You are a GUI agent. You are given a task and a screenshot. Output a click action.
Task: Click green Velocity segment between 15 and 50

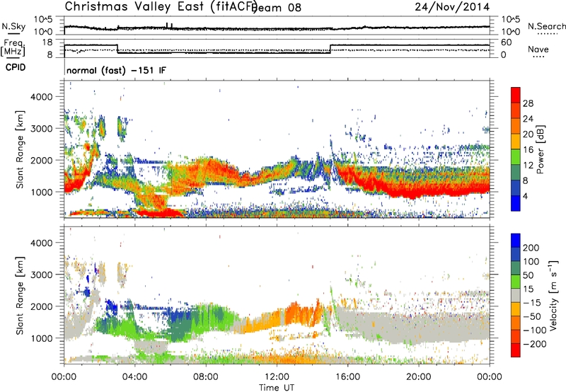tap(516, 282)
